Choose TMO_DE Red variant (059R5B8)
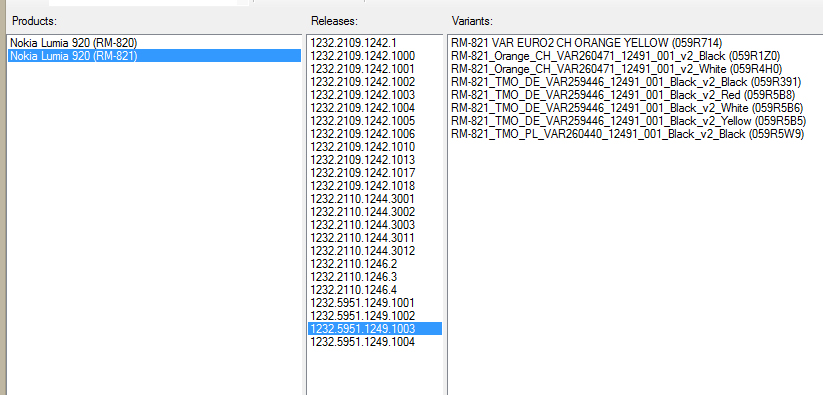This screenshot has height=395, width=823. tap(623, 95)
